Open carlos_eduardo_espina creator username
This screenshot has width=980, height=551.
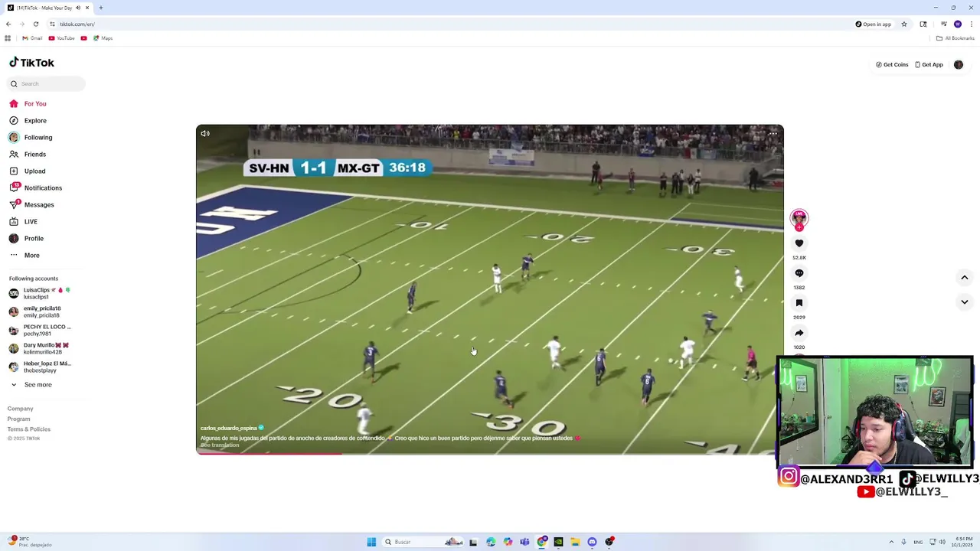pyautogui.click(x=228, y=429)
